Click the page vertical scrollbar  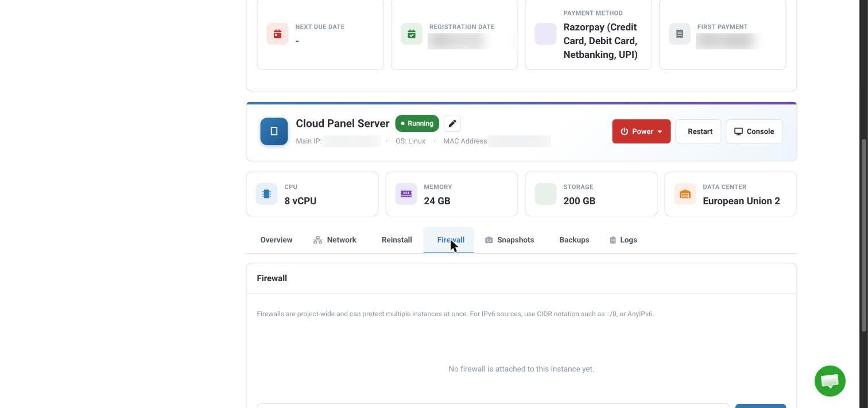click(x=863, y=235)
